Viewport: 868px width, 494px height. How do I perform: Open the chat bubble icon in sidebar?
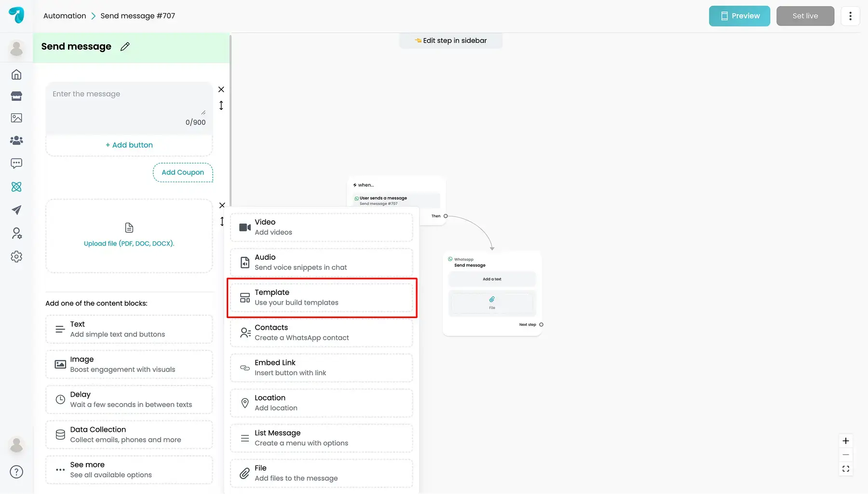tap(16, 163)
